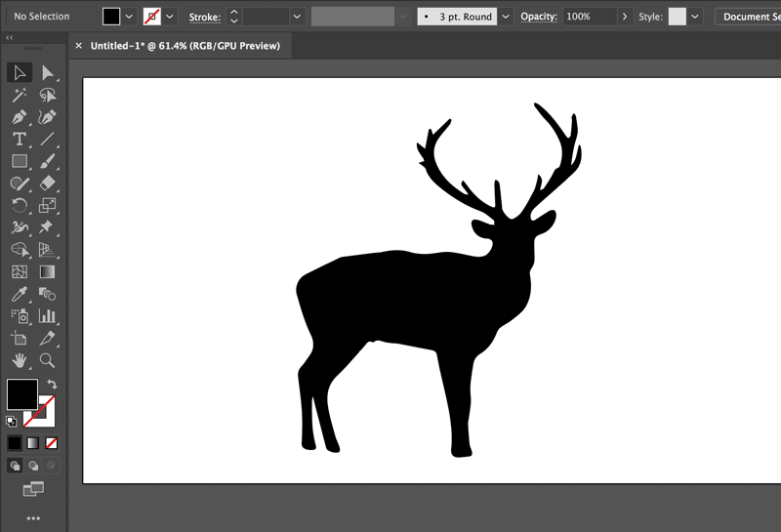The width and height of the screenshot is (781, 532).
Task: Expand the 3 pt. Round brush dropdown
Action: coord(506,17)
